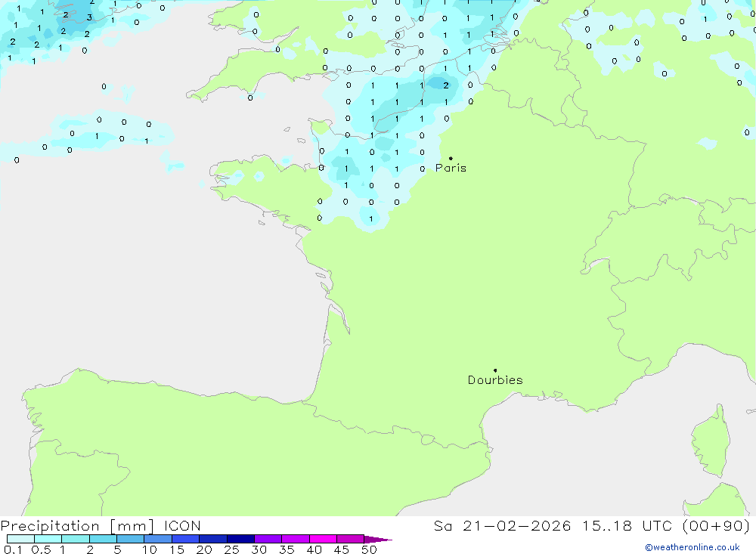Select the 20–25 mm legend swatch

(x=212, y=539)
